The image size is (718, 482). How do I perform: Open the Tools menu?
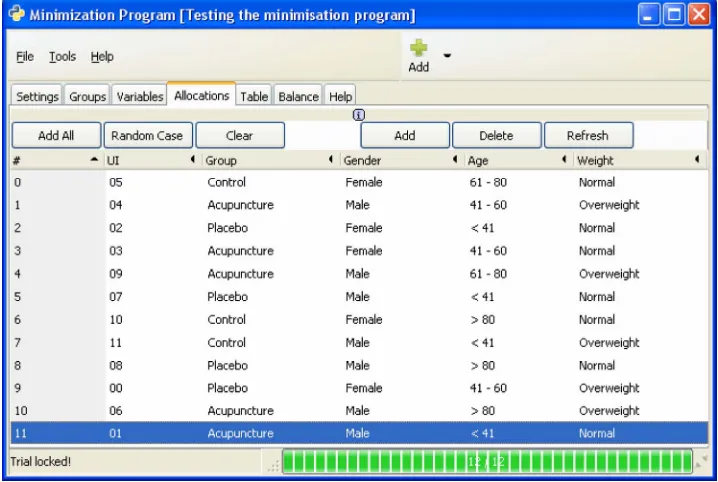tap(62, 56)
